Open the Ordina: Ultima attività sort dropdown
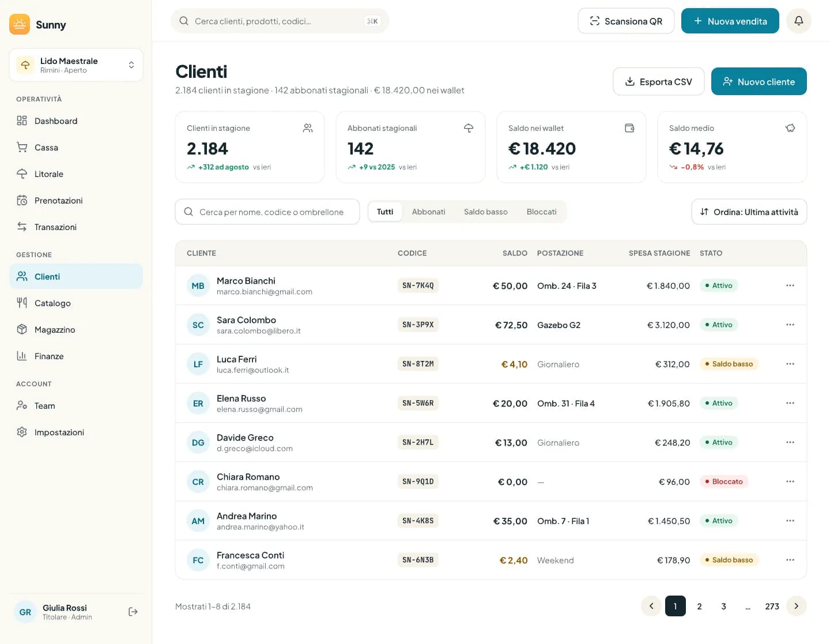Screen dimensions: 830x644 click(x=749, y=212)
